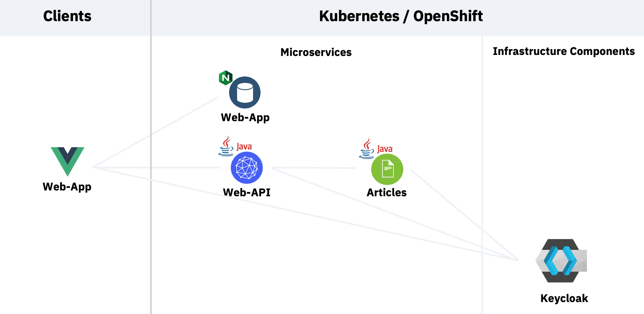This screenshot has width=644, height=314.
Task: Click the Clients column heading
Action: pos(67,16)
